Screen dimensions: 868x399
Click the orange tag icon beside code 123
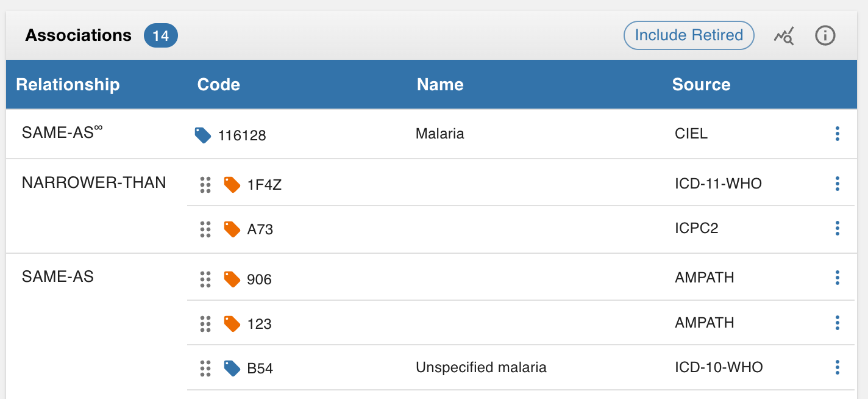(x=232, y=323)
